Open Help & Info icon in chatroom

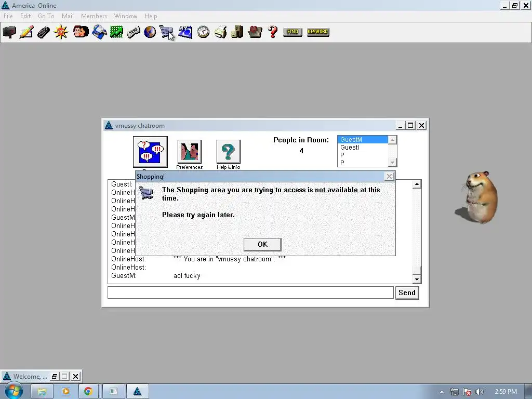pyautogui.click(x=229, y=151)
